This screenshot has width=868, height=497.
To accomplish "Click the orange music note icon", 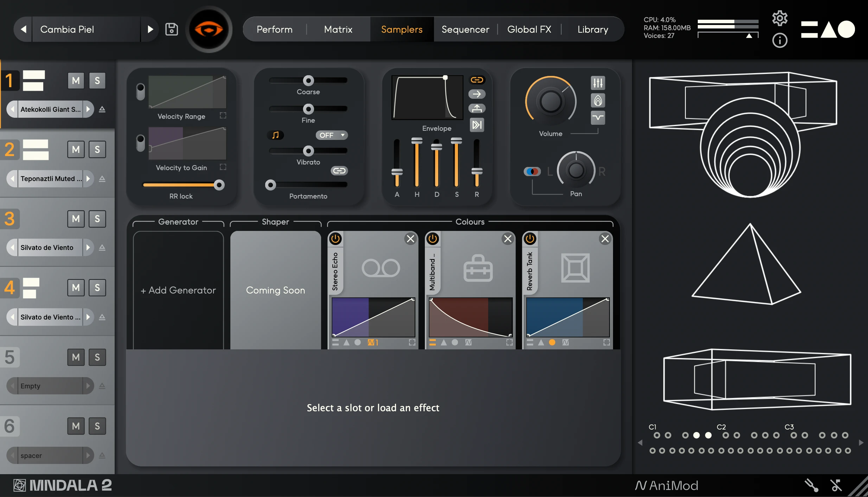I will pos(276,135).
